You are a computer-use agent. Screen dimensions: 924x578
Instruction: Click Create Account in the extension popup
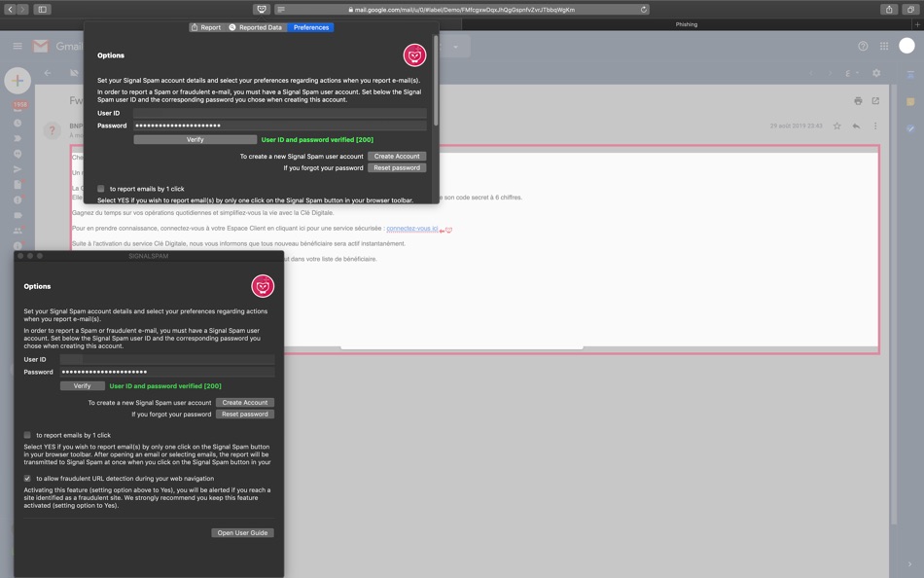pos(397,157)
